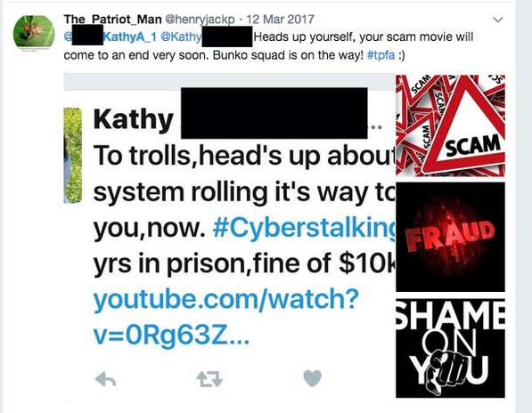This screenshot has width=532, height=413.
Task: Open the @henryjackp handle
Action: pyautogui.click(x=200, y=20)
